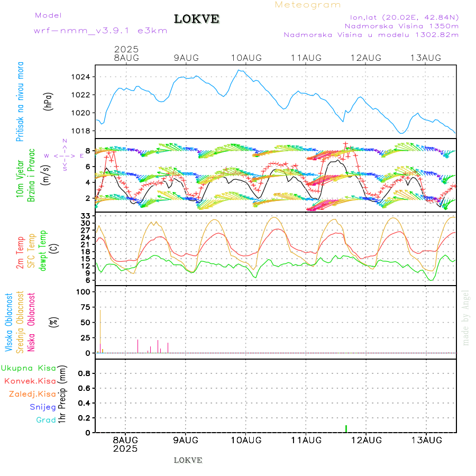The width and height of the screenshot is (476, 476).
Task: Click the wrf-nmm_v3.9.1 e3km model name
Action: (x=100, y=31)
